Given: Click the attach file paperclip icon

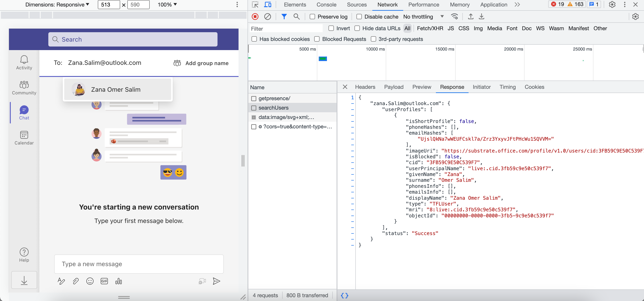Looking at the screenshot, I should 75,281.
